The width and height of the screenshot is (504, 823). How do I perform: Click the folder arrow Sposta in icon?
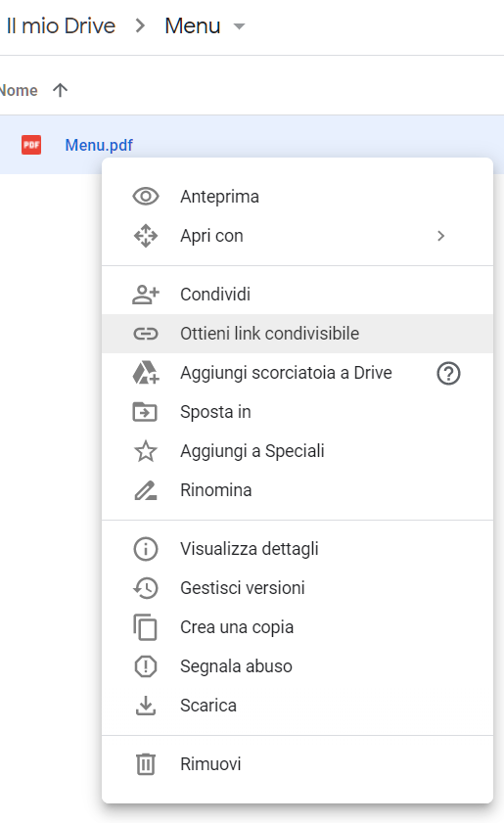pos(145,411)
